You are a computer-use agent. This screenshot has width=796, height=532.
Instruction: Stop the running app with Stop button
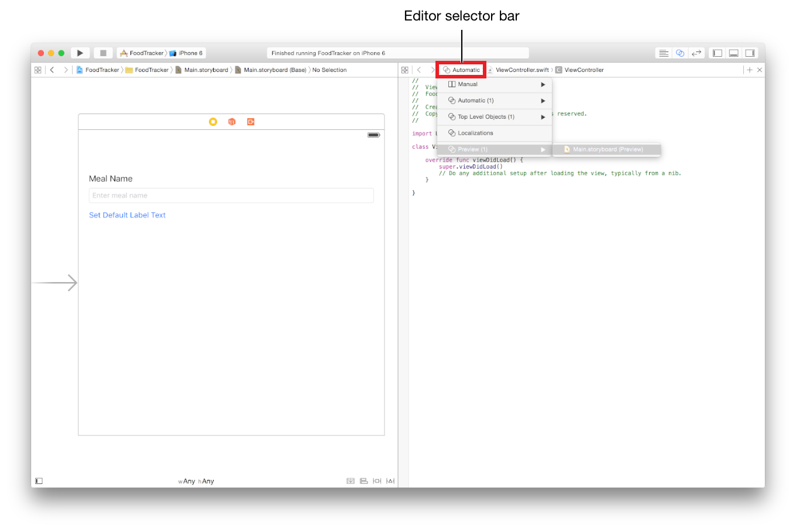point(103,53)
